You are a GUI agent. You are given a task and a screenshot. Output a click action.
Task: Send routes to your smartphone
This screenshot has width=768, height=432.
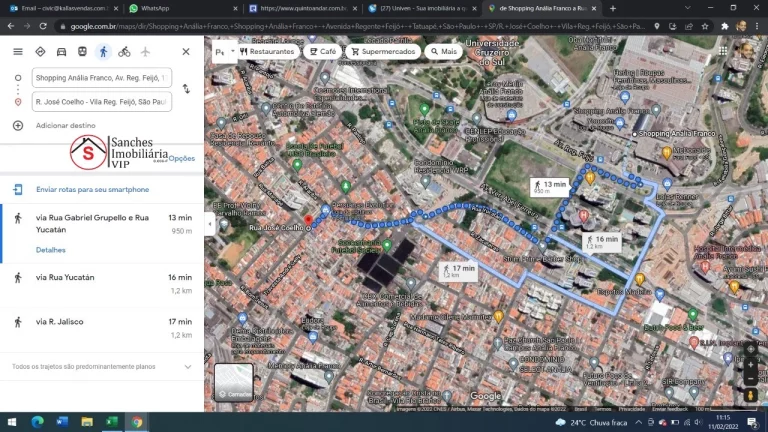[93, 189]
